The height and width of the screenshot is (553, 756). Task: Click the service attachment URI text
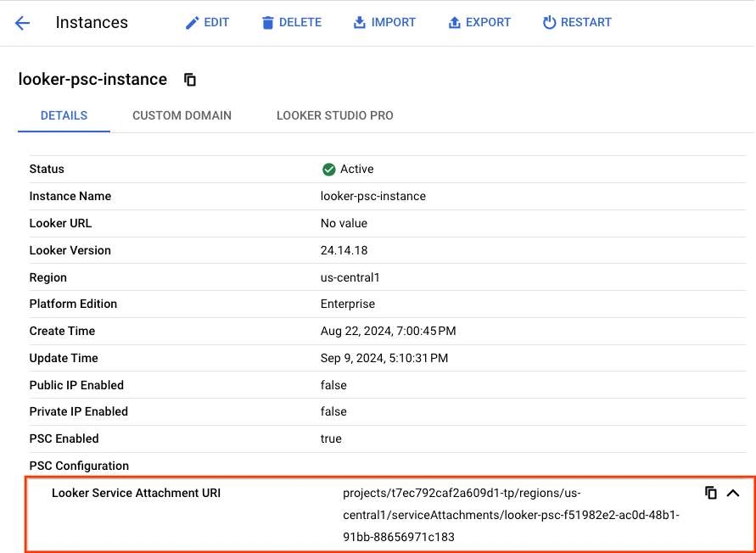pos(511,515)
